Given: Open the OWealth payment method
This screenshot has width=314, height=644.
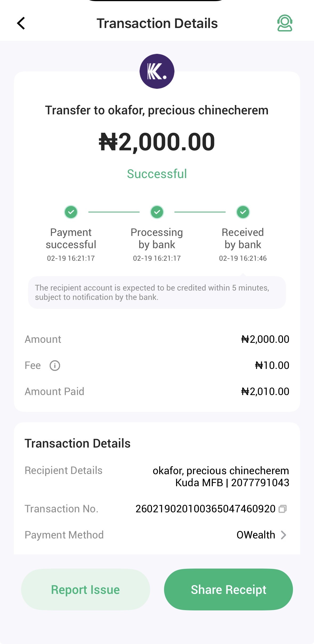Looking at the screenshot, I should click(x=256, y=535).
